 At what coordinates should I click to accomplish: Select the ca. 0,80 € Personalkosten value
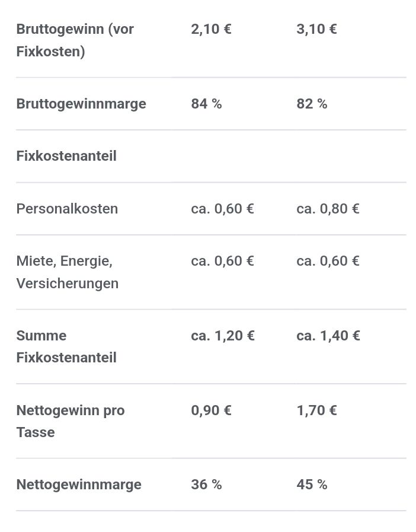pos(328,209)
